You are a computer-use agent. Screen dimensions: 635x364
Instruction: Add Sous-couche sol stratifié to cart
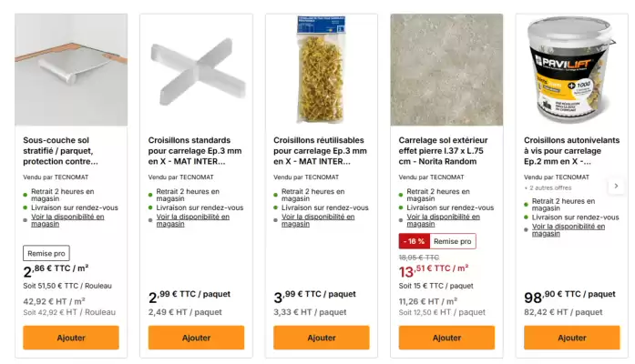point(71,338)
